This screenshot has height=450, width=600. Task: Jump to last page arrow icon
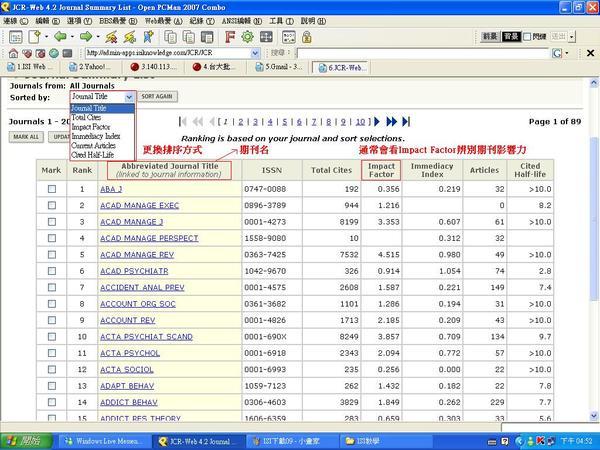[406, 122]
